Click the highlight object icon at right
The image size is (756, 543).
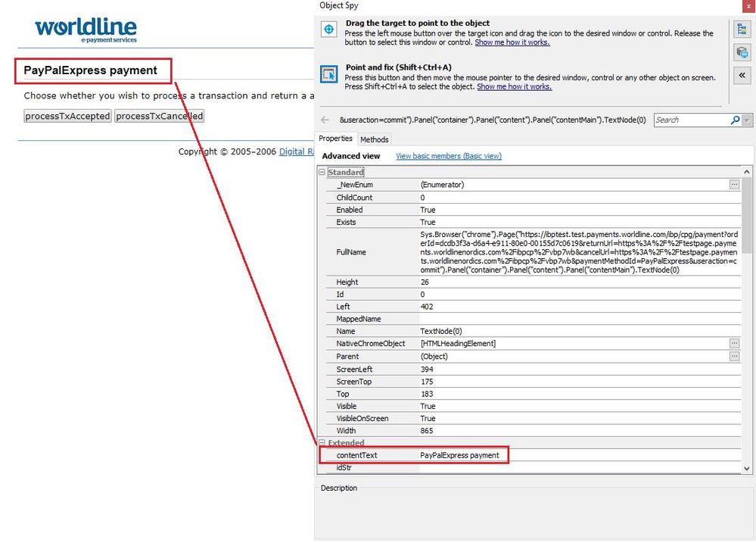(x=742, y=52)
